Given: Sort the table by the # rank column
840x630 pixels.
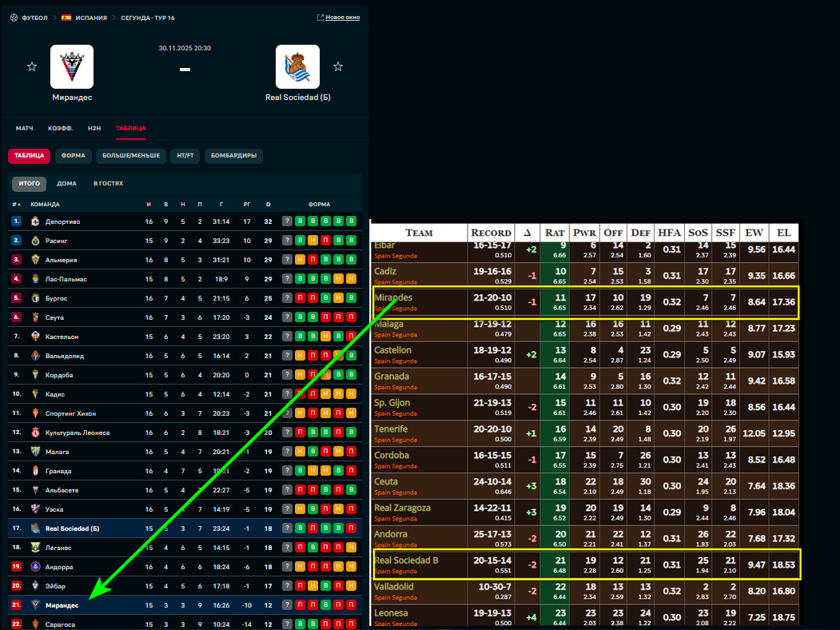Looking at the screenshot, I should 16,205.
